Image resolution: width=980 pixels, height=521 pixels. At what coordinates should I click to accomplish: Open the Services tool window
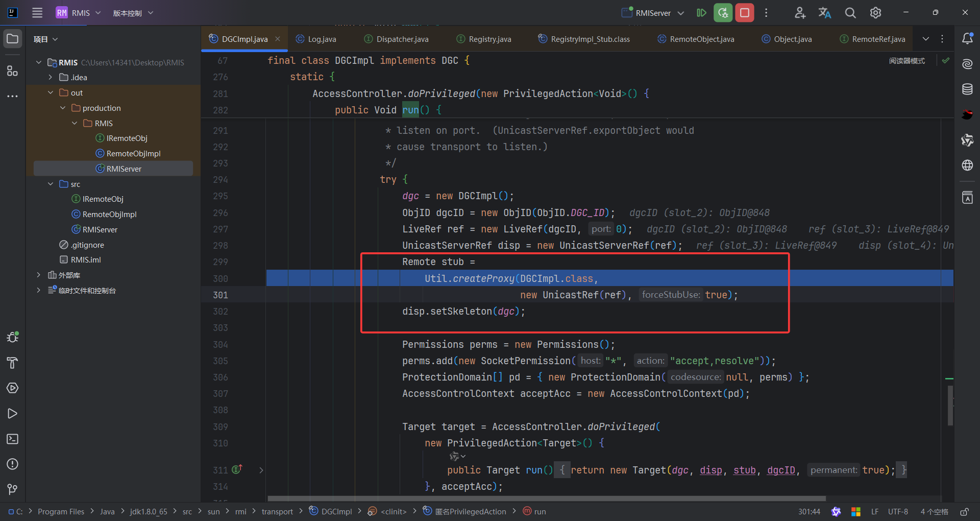pyautogui.click(x=13, y=388)
